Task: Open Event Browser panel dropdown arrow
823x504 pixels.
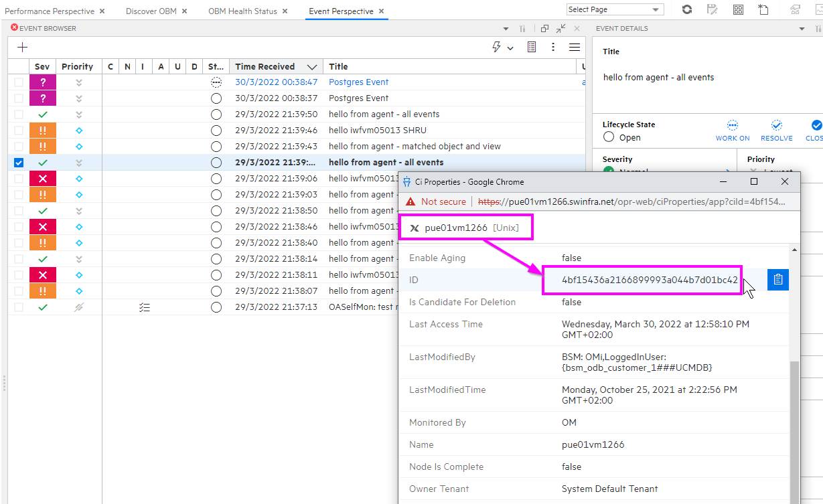Action: (506, 29)
